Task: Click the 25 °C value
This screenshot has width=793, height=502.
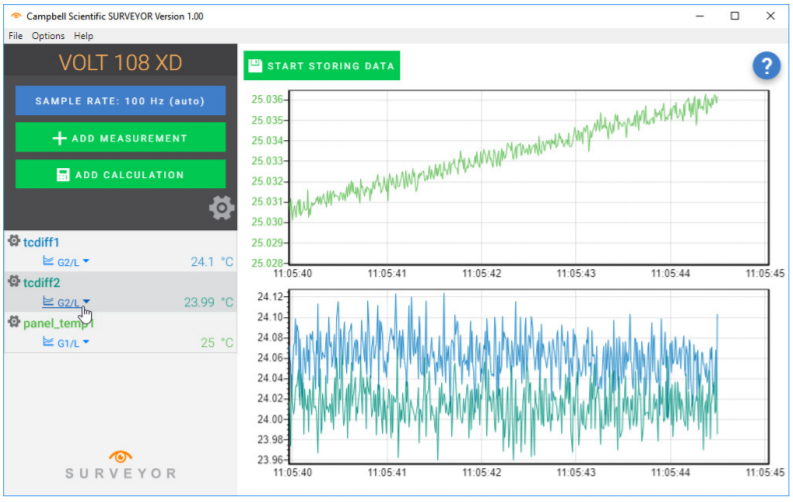Action: 217,343
